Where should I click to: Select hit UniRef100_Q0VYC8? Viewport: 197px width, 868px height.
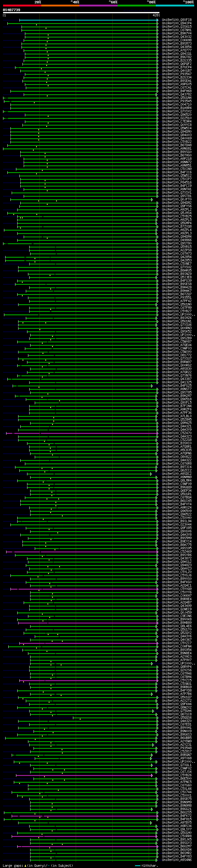tap(176, 125)
